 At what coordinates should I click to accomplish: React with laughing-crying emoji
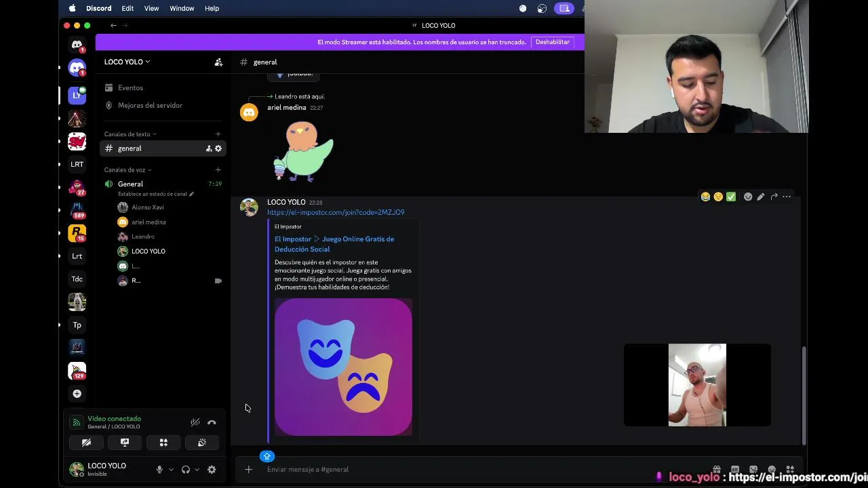pos(705,197)
